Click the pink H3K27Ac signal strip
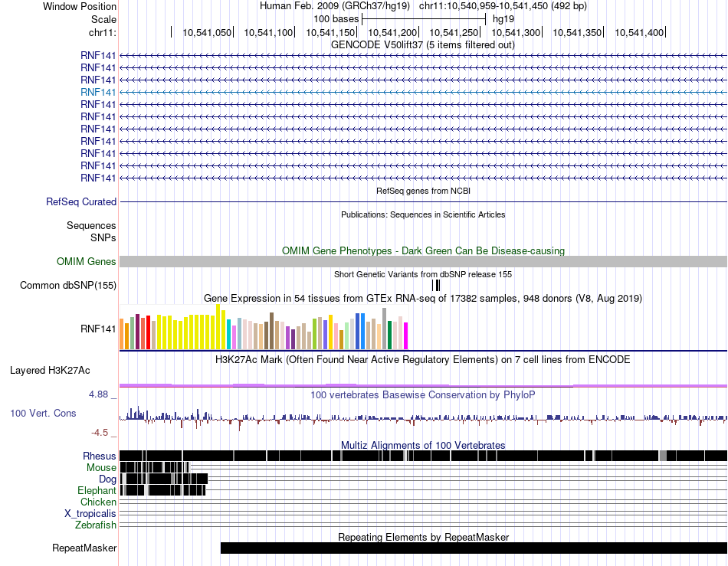This screenshot has height=566, width=728. click(423, 385)
